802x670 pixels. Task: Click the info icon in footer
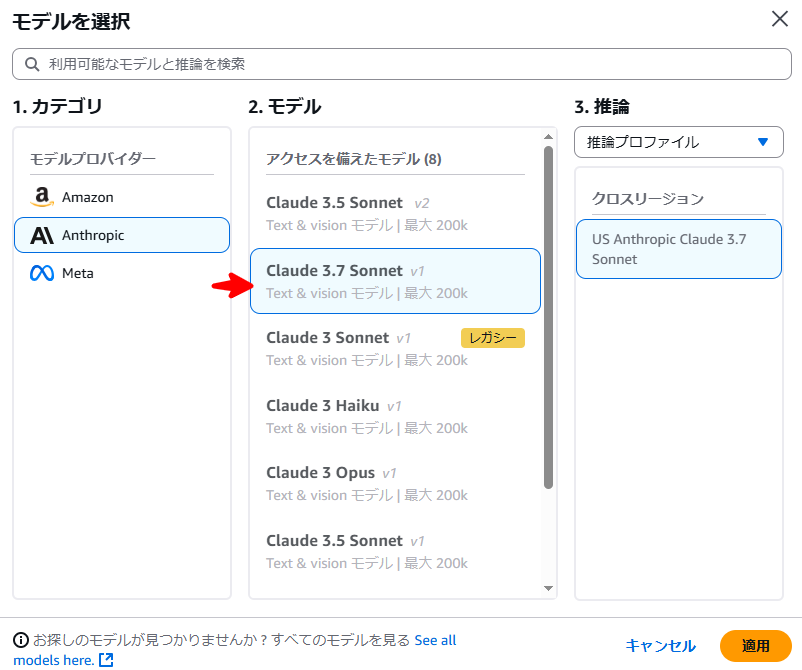(x=20, y=640)
